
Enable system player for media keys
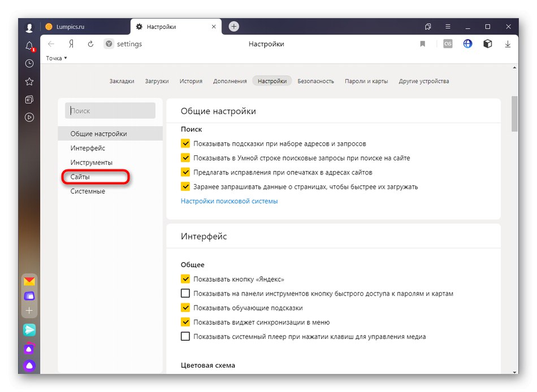185,337
